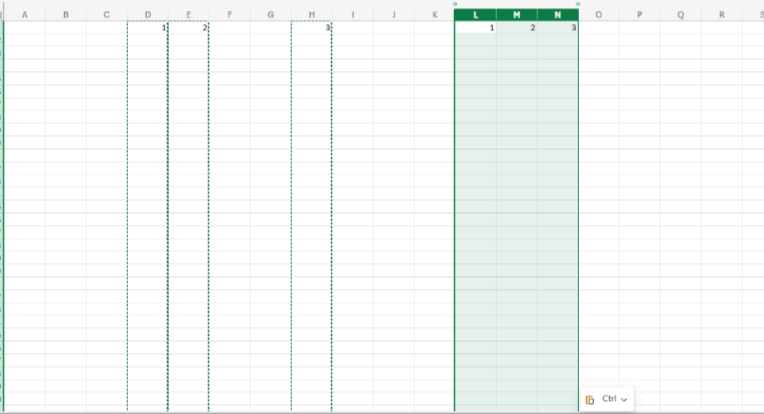The image size is (764, 414).
Task: Select column Q header
Action: (x=681, y=15)
